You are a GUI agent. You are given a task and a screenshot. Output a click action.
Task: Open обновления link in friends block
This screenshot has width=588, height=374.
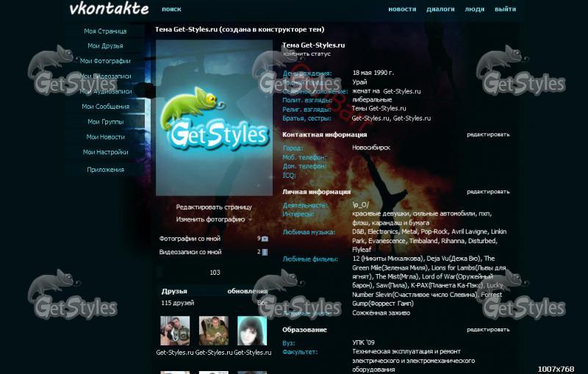click(x=248, y=291)
